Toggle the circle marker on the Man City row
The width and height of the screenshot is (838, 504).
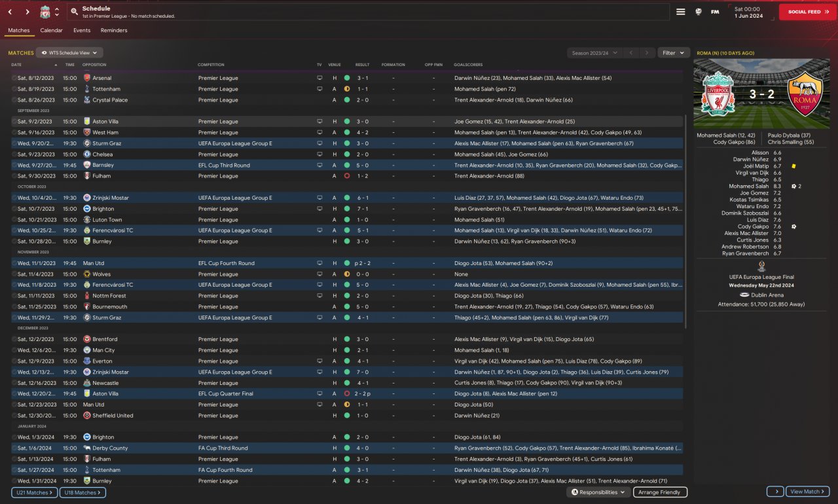tap(14, 350)
